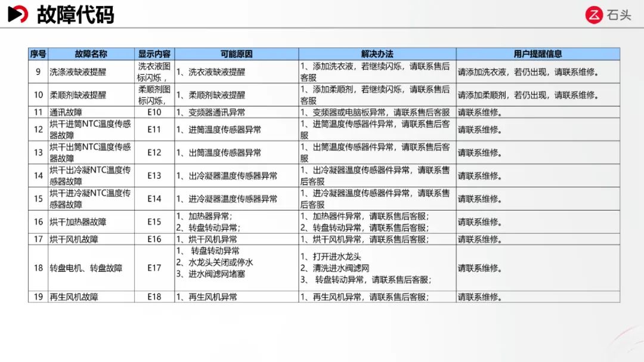Image resolution: width=644 pixels, height=362 pixels.
Task: Click the 显示内容 column header
Action: pyautogui.click(x=154, y=54)
